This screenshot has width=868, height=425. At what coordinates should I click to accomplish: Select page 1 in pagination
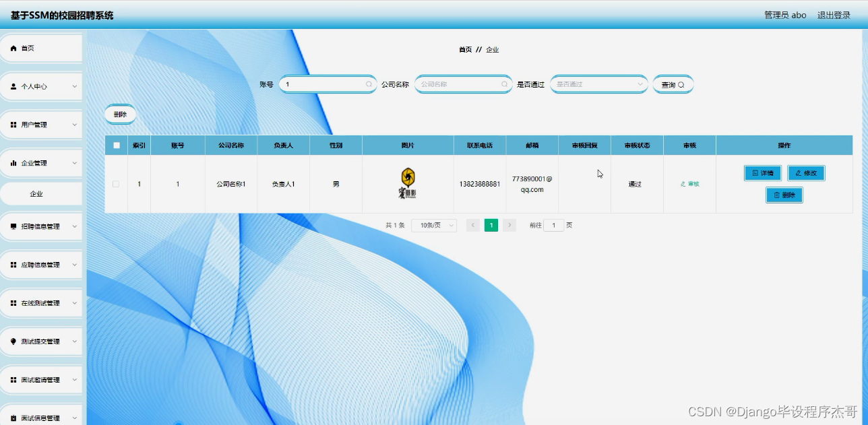click(491, 226)
